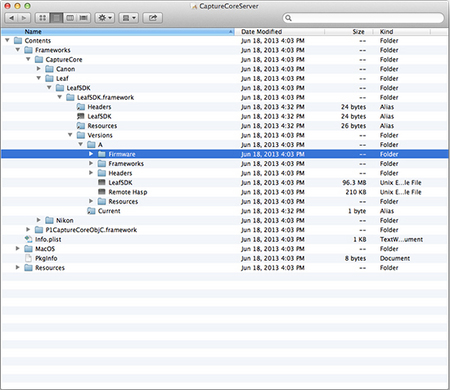Select the Info.plist file icon
The height and width of the screenshot is (390, 450).
pyautogui.click(x=28, y=239)
